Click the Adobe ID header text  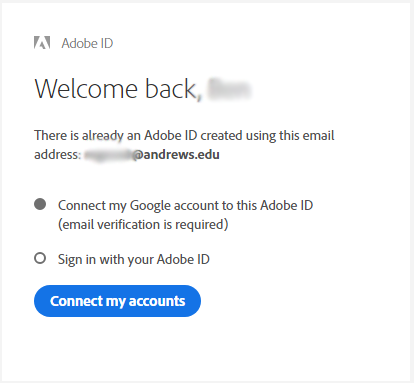click(x=87, y=43)
